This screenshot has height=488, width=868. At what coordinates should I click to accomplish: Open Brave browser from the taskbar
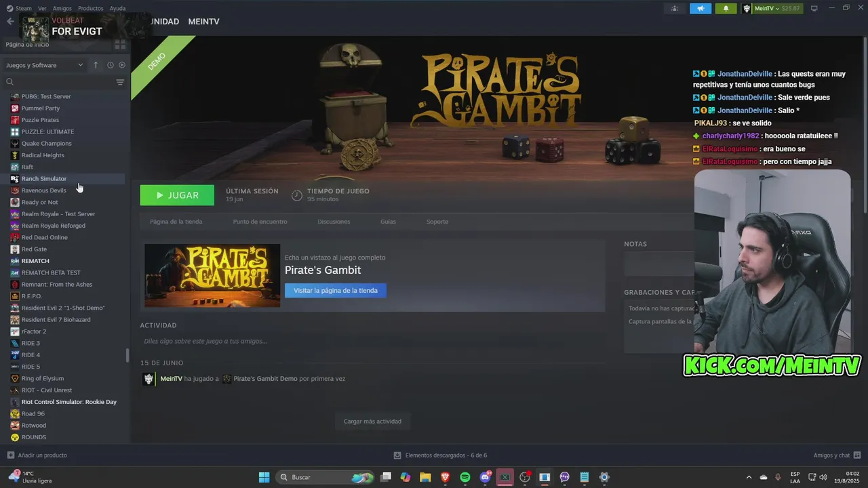[446, 477]
